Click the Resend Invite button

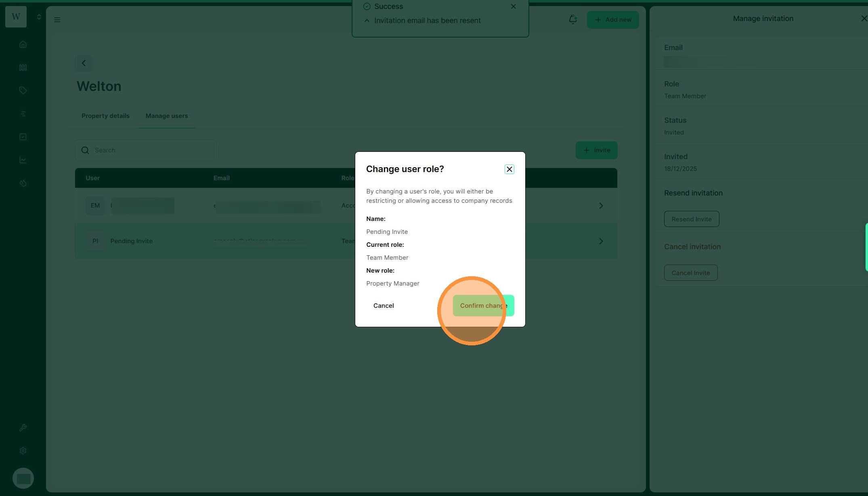[691, 219]
